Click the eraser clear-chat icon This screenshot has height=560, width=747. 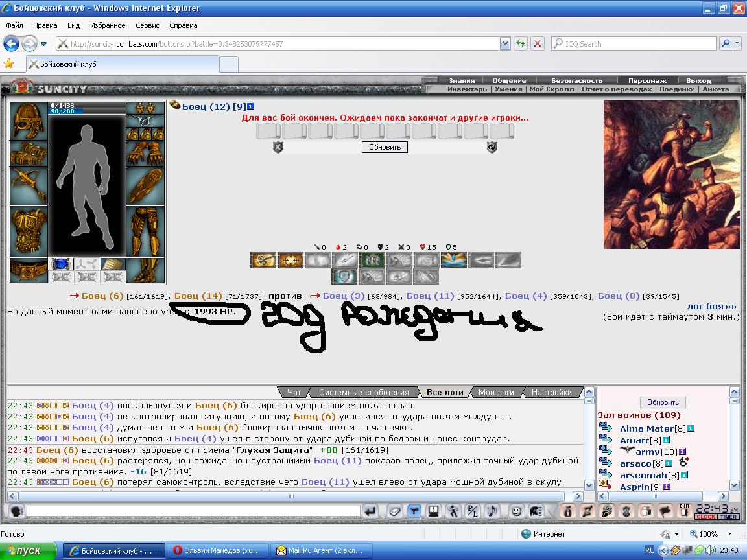pos(395,511)
